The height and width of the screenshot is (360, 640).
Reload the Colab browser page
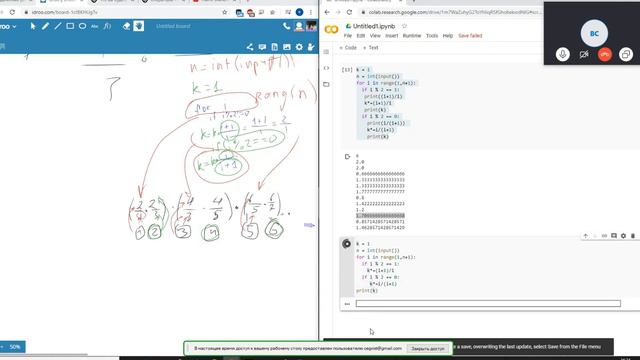tap(349, 12)
